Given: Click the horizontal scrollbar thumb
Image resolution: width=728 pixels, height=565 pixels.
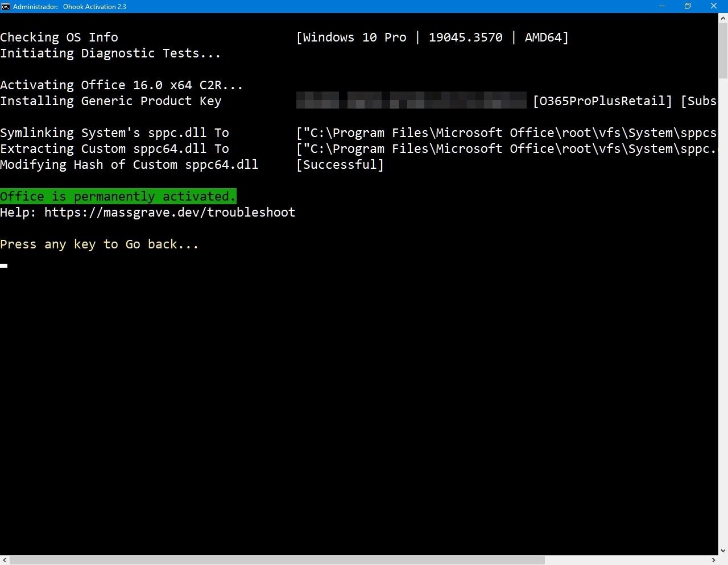Looking at the screenshot, I should click(278, 560).
